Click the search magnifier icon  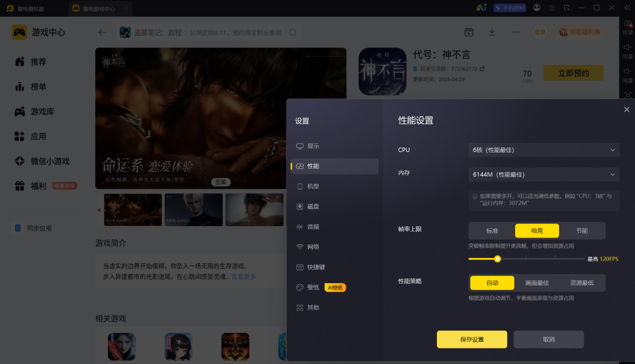(x=293, y=33)
